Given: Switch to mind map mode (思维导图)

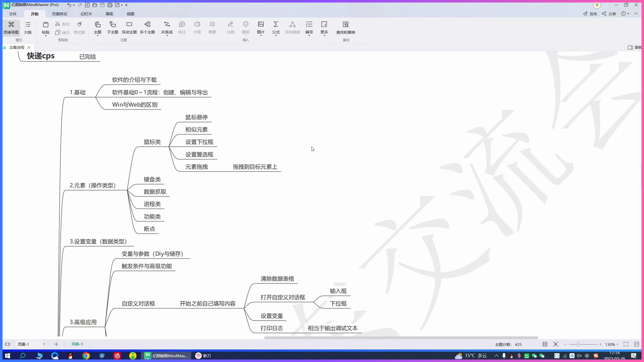Looking at the screenshot, I should (x=11, y=28).
